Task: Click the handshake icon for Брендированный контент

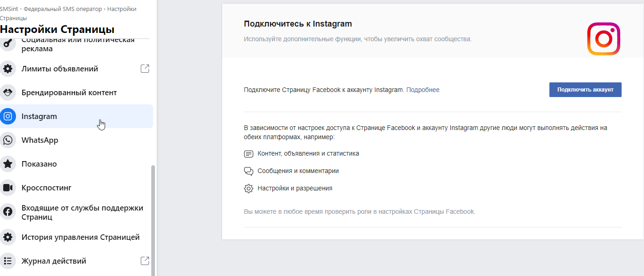Action: [x=7, y=92]
